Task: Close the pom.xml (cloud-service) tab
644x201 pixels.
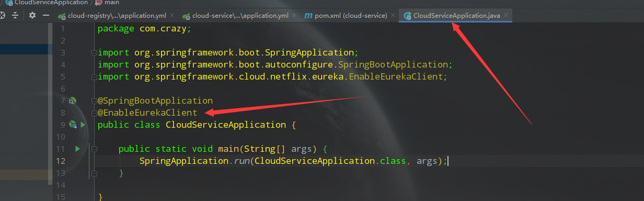Action: [393, 16]
